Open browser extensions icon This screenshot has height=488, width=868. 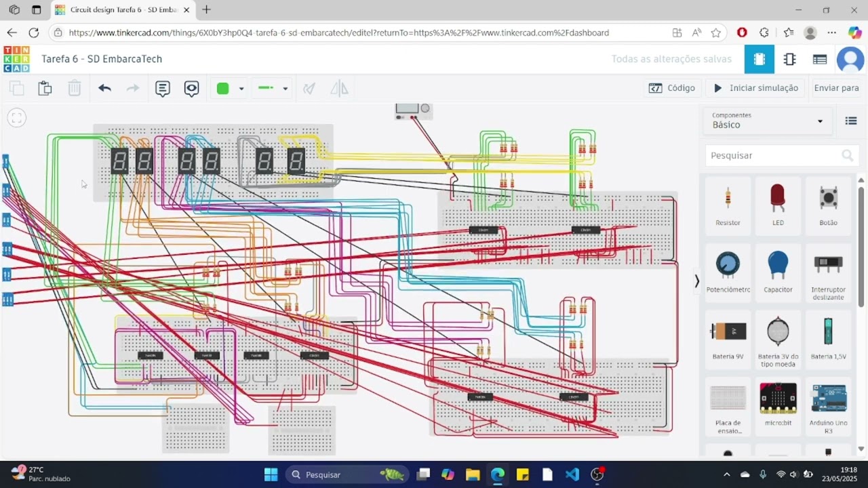(764, 33)
